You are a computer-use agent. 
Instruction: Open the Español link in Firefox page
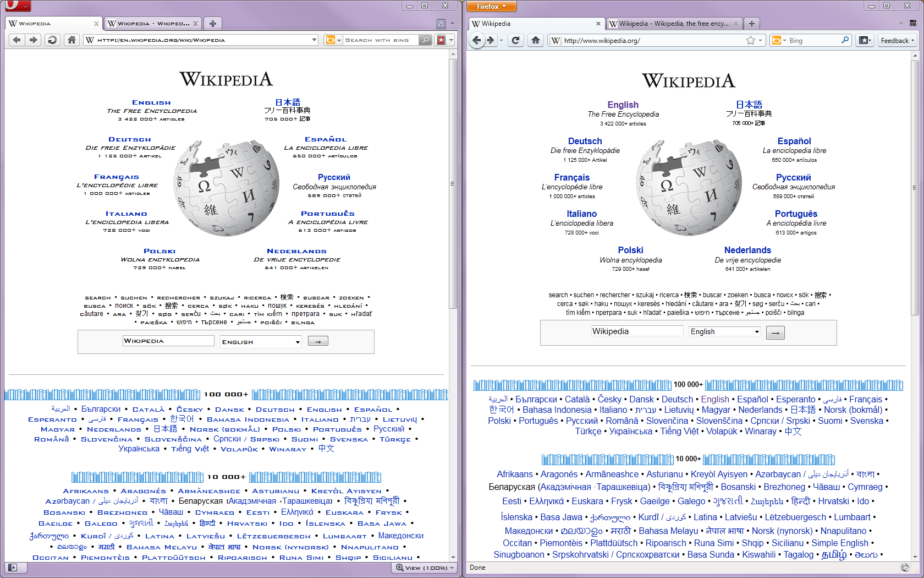click(794, 141)
